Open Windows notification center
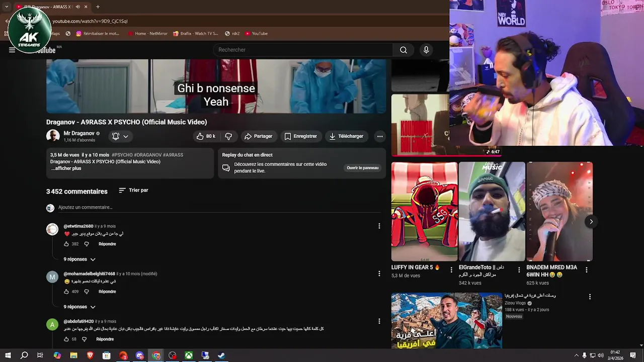The image size is (644, 362). coord(633,355)
